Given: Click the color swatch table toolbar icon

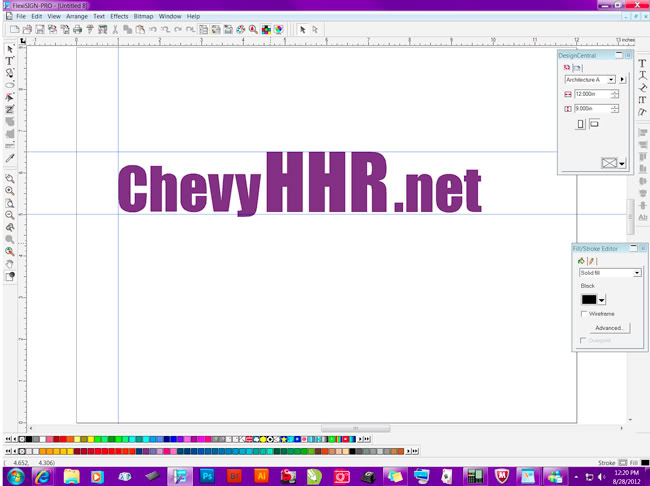Looking at the screenshot, I should (266, 29).
